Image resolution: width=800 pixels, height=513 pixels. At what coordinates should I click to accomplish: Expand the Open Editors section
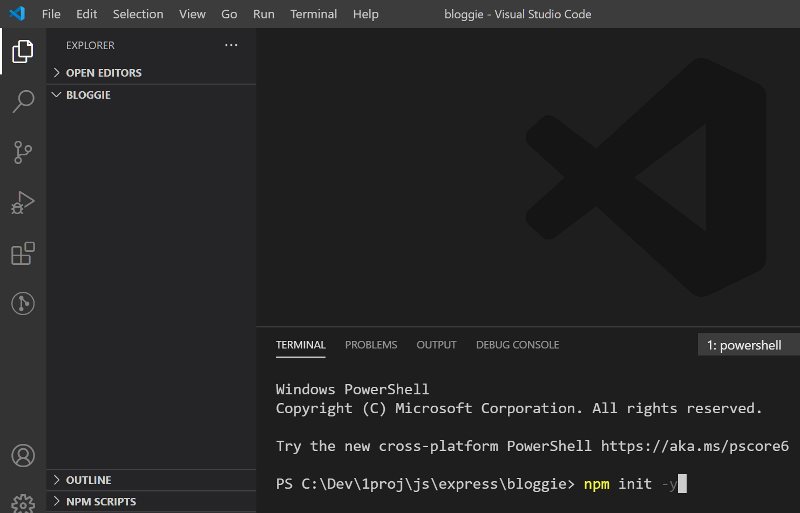coord(103,73)
